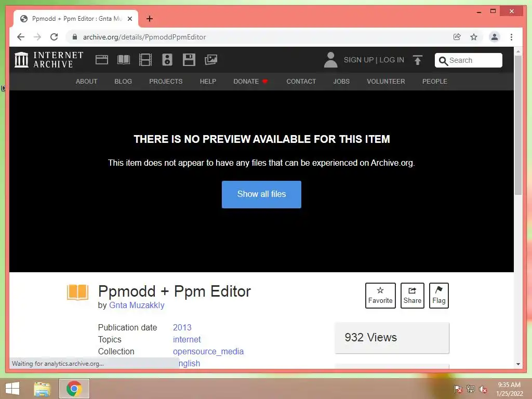This screenshot has height=399, width=532.
Task: Open the Windows Start button
Action: point(12,389)
